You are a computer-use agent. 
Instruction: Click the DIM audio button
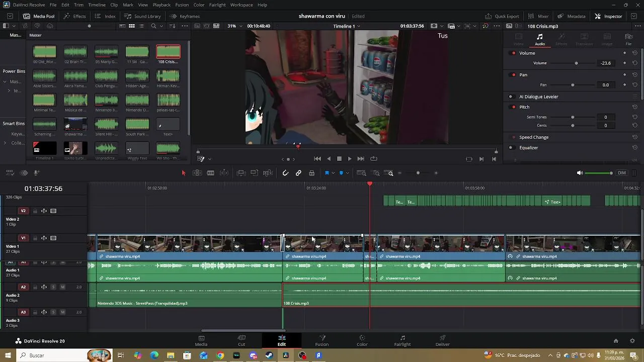tap(622, 173)
